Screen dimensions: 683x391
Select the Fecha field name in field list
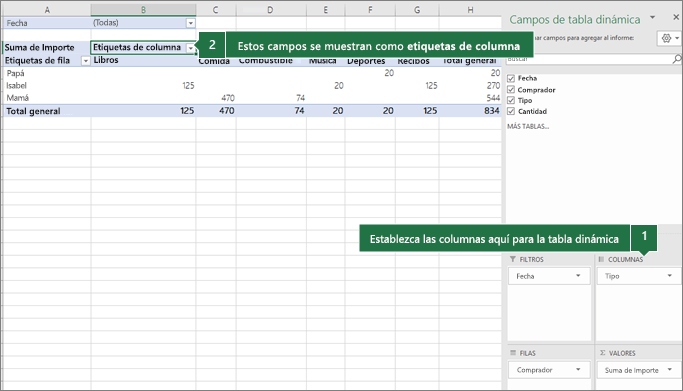(x=527, y=78)
